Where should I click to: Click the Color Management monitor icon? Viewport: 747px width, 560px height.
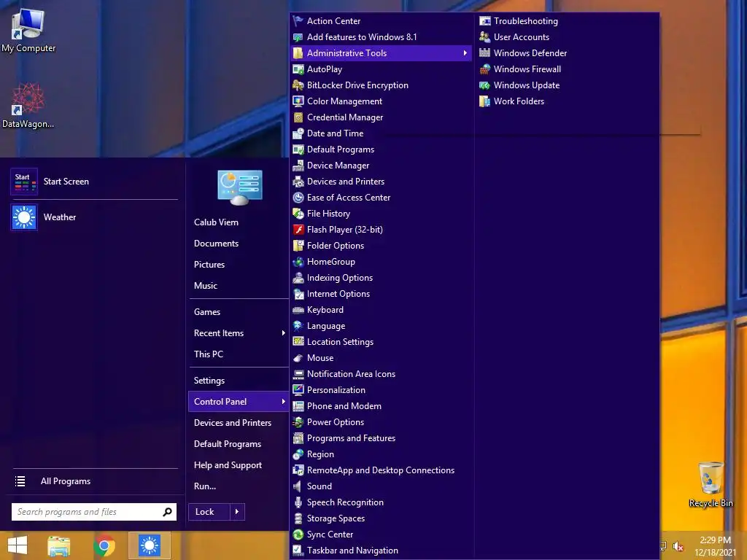point(298,101)
